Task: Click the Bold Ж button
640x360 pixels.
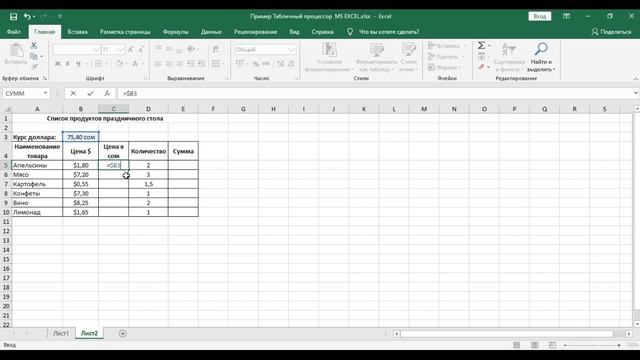Action: pyautogui.click(x=58, y=64)
